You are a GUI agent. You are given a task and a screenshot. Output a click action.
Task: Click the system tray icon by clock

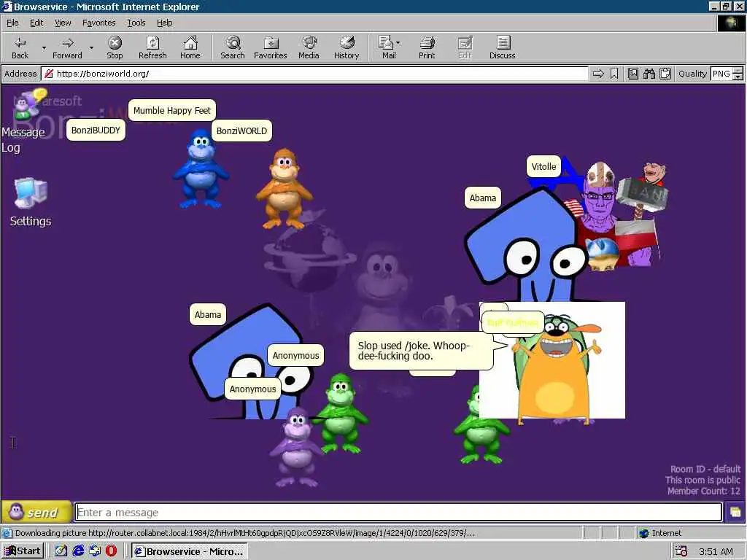681,551
